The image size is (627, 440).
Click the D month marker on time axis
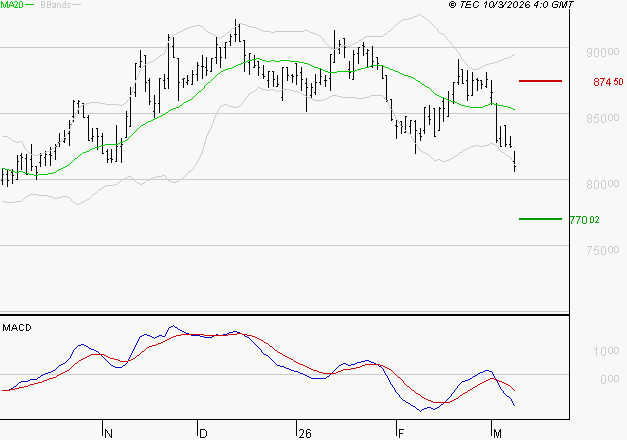pos(203,434)
